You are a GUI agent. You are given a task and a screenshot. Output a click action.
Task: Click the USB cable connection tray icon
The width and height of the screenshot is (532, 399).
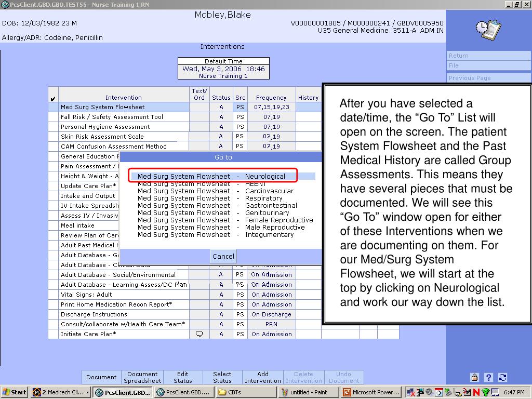click(457, 392)
